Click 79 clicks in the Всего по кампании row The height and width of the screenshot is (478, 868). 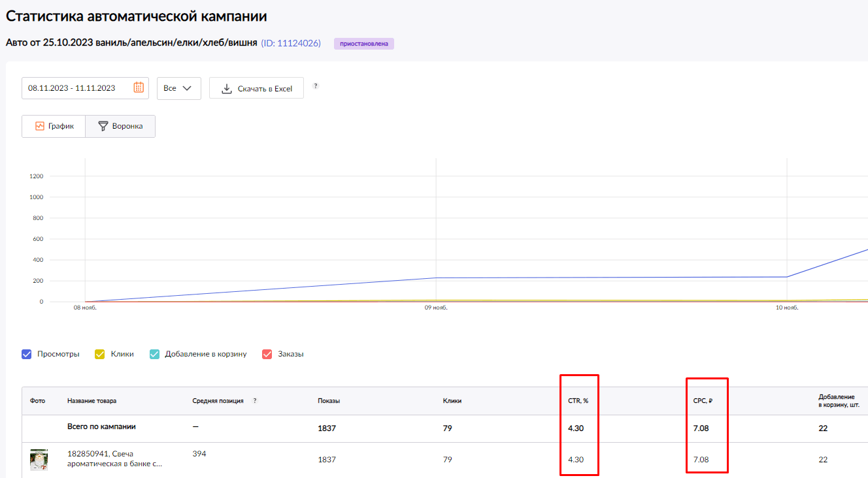(448, 429)
